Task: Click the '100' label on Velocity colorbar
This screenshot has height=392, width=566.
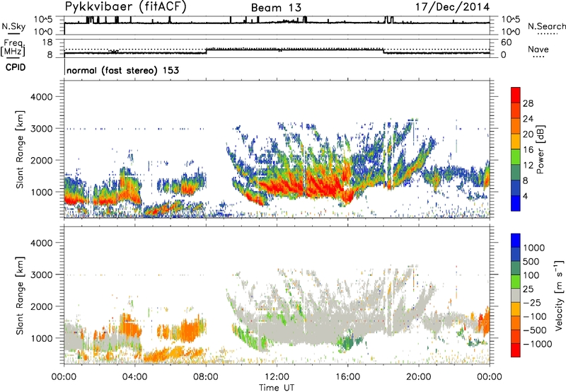Action: point(531,275)
